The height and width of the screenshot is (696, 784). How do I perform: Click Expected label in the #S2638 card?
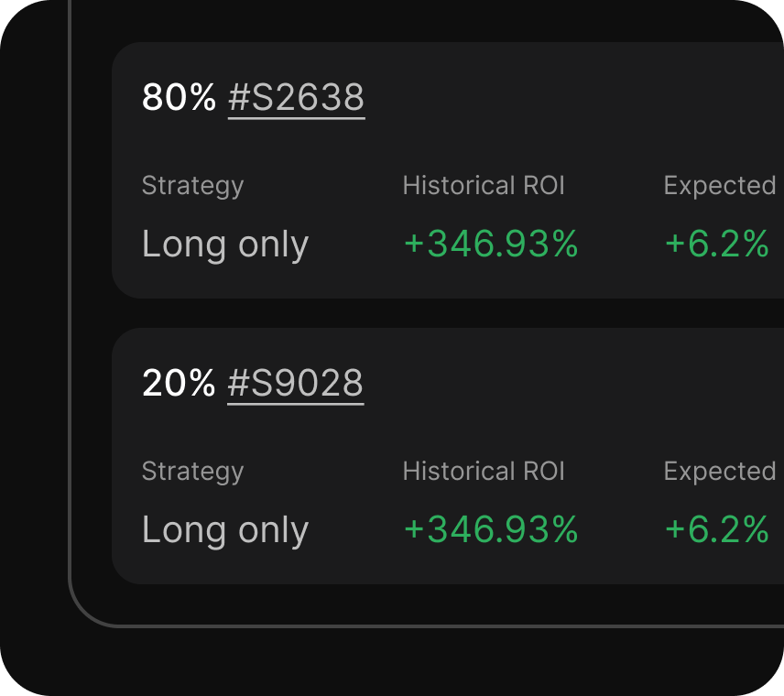coord(720,186)
